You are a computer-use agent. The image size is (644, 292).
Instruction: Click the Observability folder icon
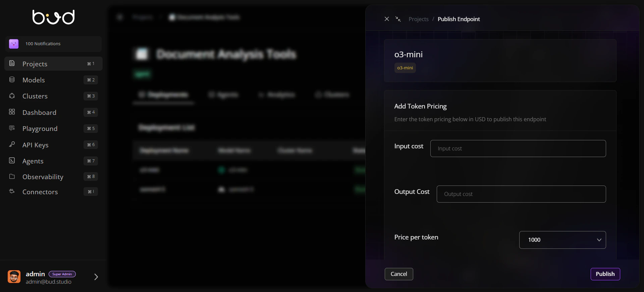point(12,176)
